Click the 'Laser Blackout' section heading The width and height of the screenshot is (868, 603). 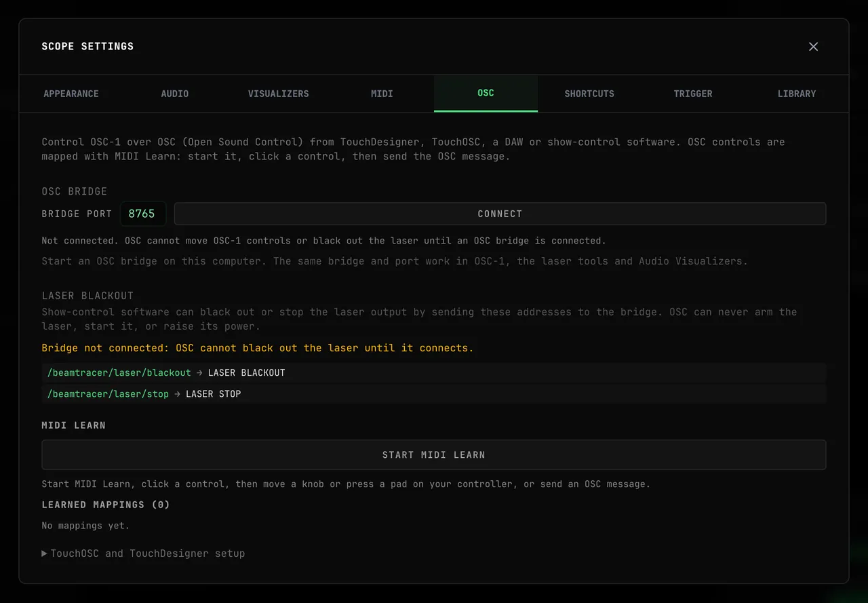pyautogui.click(x=87, y=296)
